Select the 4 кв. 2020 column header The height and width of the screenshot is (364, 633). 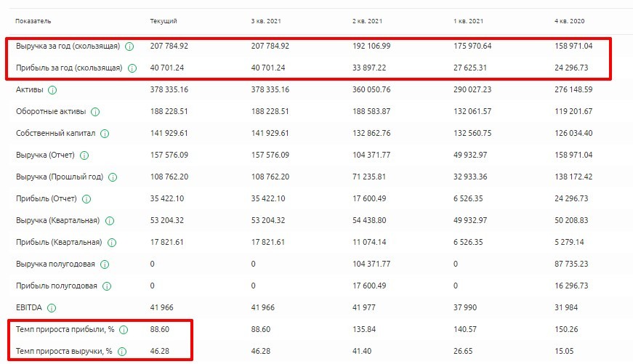coord(568,21)
